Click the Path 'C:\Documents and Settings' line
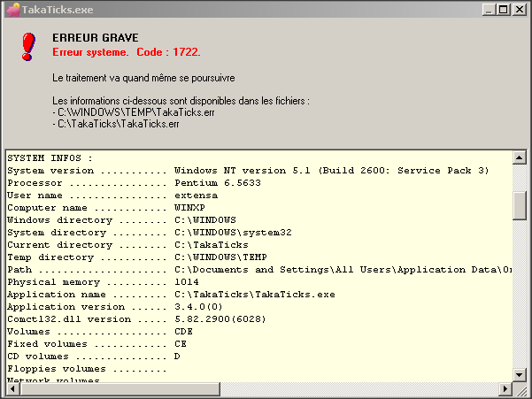Screen dimensions: 532x399 point(259,270)
